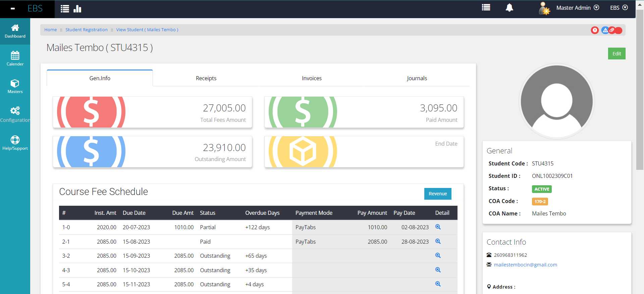The width and height of the screenshot is (644, 294).
Task: Click the notification bell icon
Action: tap(509, 8)
